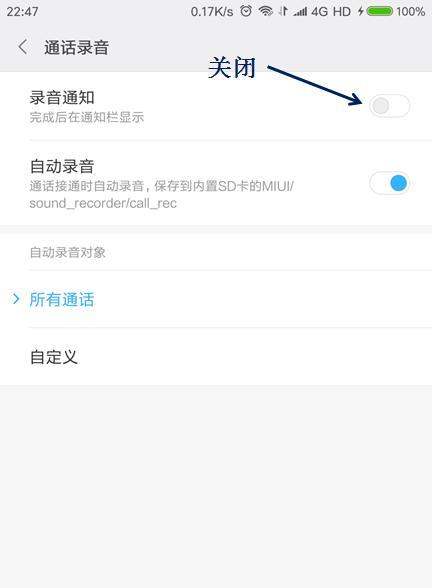
Task: Tap the data transfer arrows icon
Action: tap(283, 11)
